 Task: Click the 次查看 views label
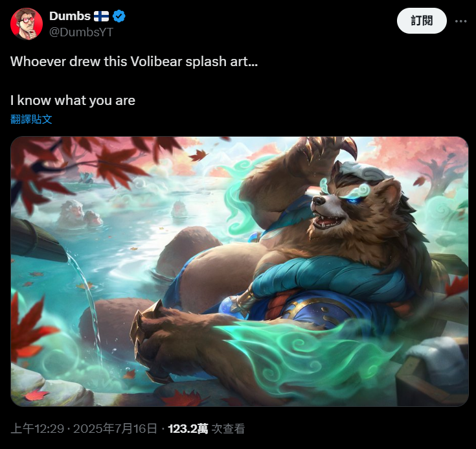coord(228,429)
